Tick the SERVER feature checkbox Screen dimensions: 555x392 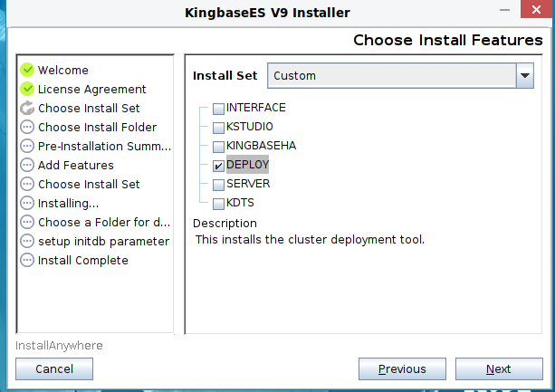tap(218, 185)
